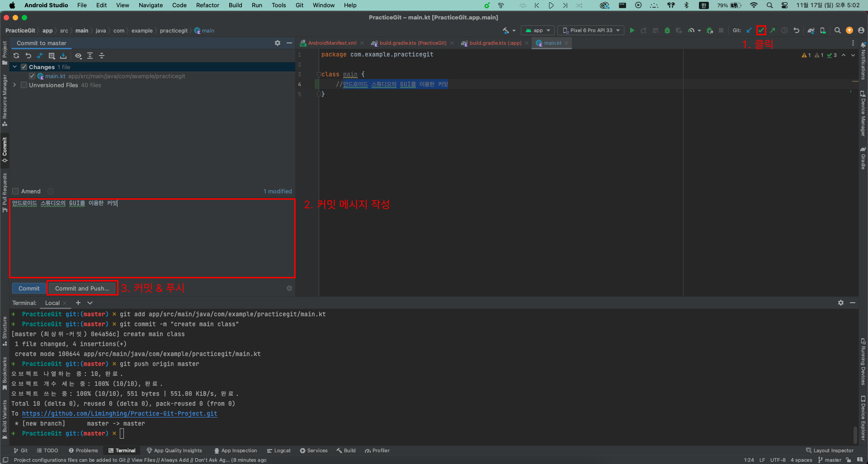Click the Git Commit checkmark icon
868x464 pixels.
tap(761, 30)
